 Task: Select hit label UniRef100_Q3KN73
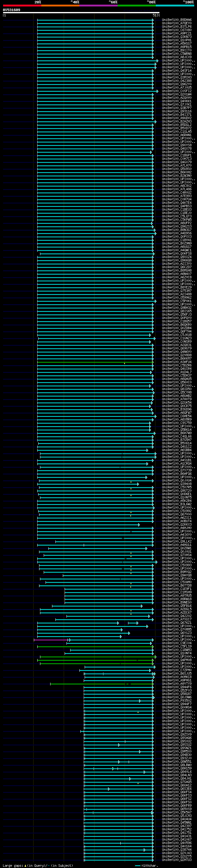(x=176, y=37)
